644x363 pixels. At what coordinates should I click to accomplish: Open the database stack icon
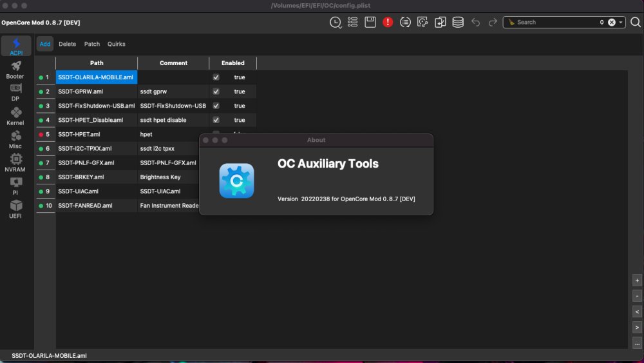click(x=458, y=22)
